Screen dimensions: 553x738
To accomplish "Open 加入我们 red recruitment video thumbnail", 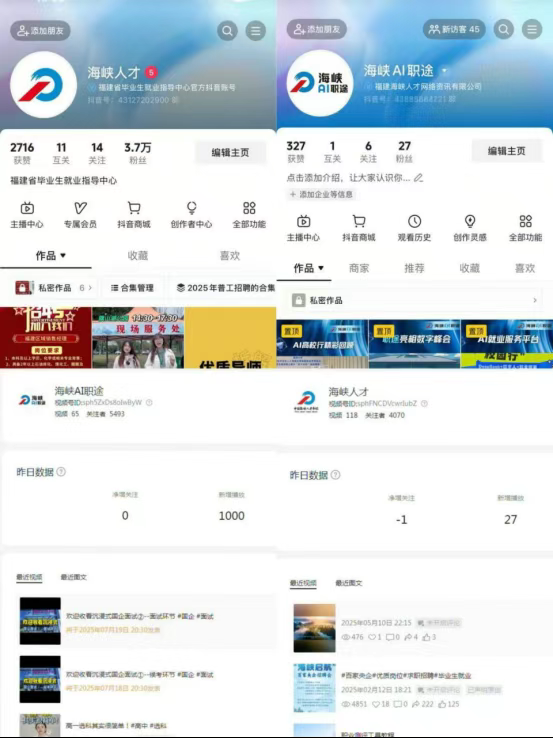I will point(46,337).
